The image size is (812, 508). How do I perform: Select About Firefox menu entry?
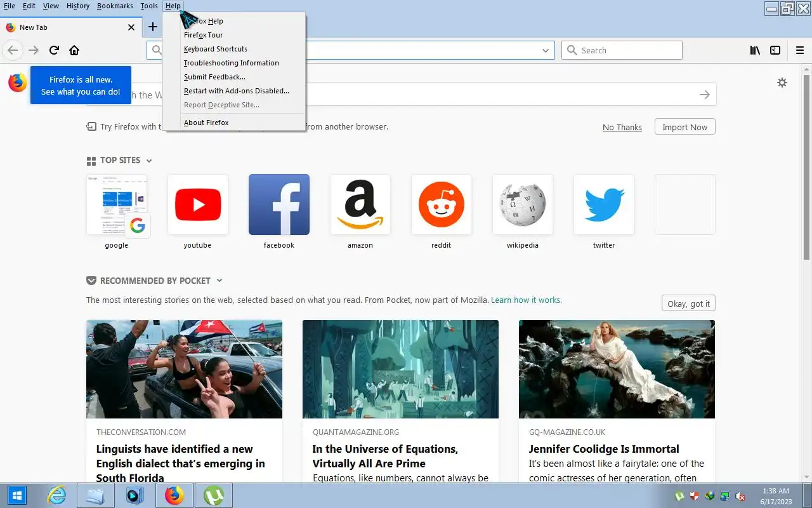point(235,123)
